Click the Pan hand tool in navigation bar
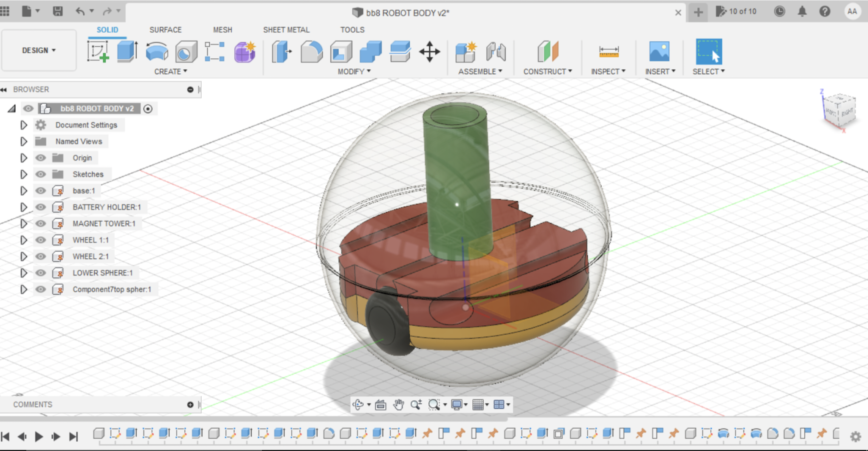868x451 pixels. point(398,405)
